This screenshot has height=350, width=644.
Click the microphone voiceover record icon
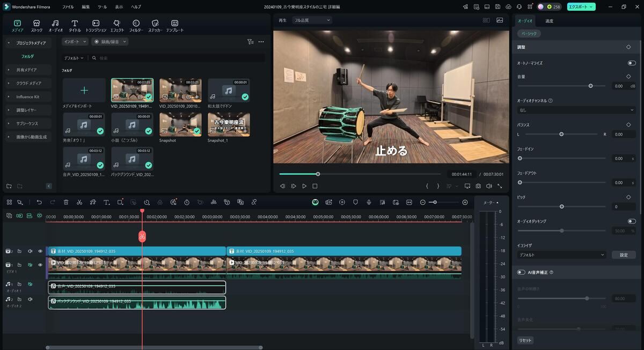click(369, 202)
